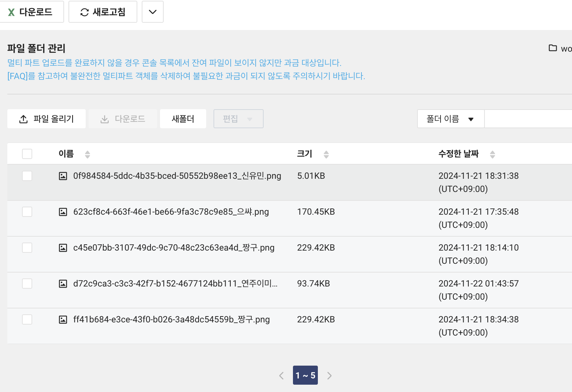Open file 623cf8c4-663f-46e1-be66-9fa3c78c9e85_으싸.png

pyautogui.click(x=171, y=212)
